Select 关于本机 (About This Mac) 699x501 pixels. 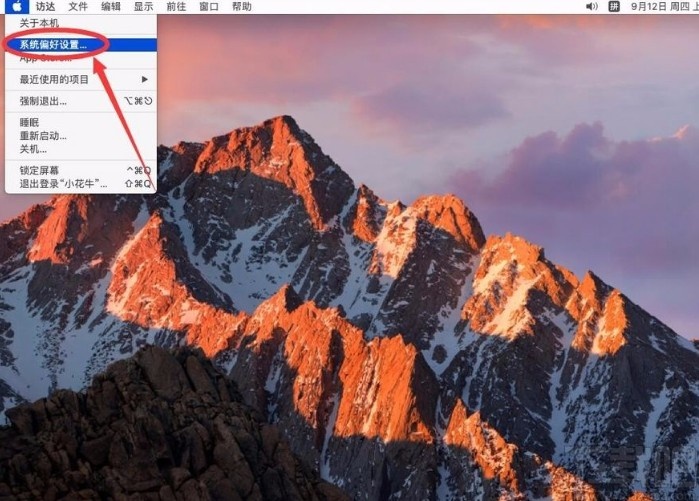(x=40, y=22)
